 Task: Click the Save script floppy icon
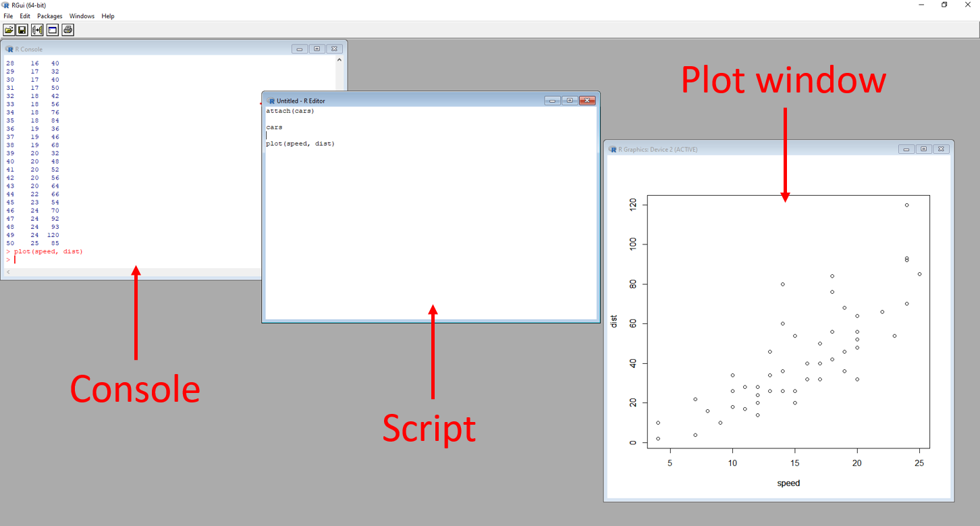[x=22, y=30]
